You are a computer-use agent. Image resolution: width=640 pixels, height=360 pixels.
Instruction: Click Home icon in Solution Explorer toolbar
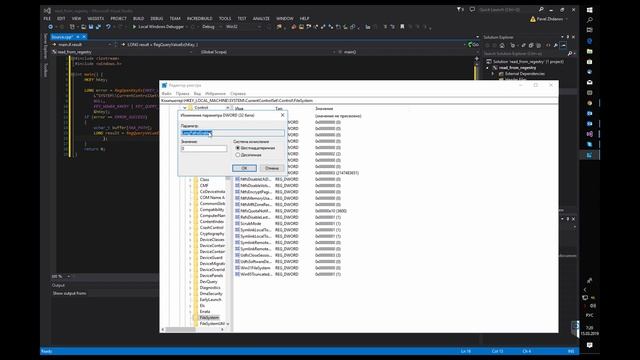click(x=502, y=45)
